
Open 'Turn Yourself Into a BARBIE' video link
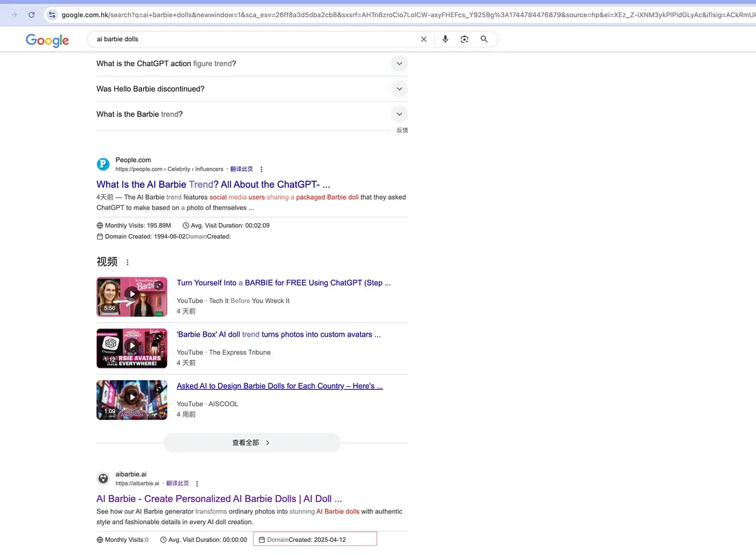(x=284, y=283)
